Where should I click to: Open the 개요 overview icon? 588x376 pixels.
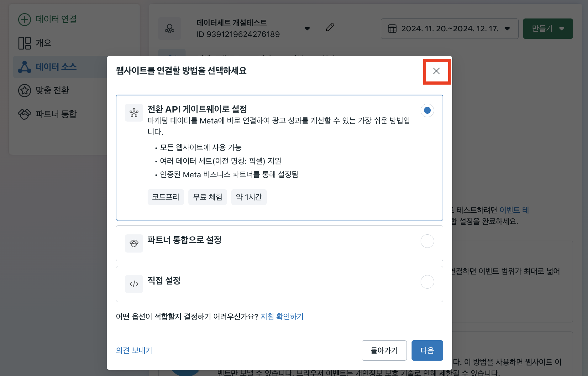pos(24,43)
